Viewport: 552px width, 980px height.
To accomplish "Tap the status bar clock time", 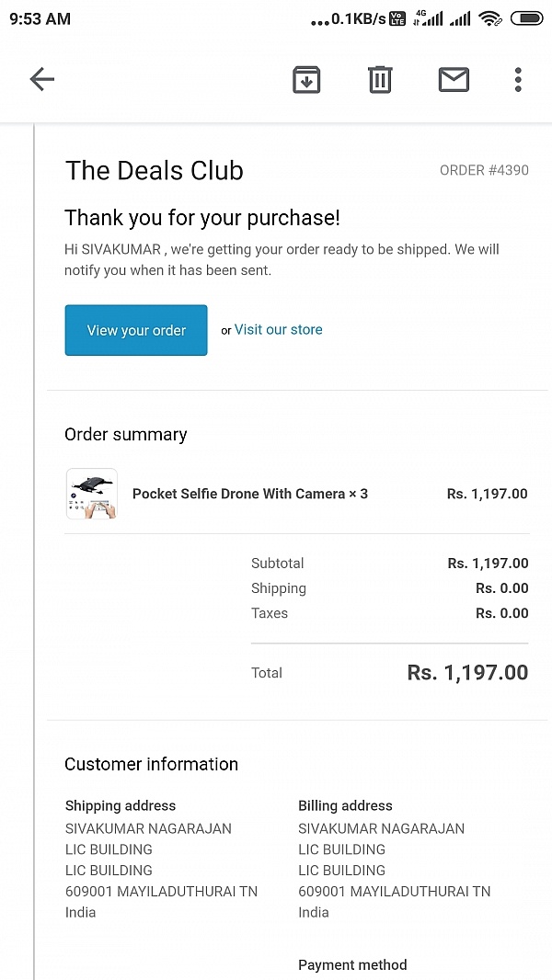I will click(x=40, y=18).
